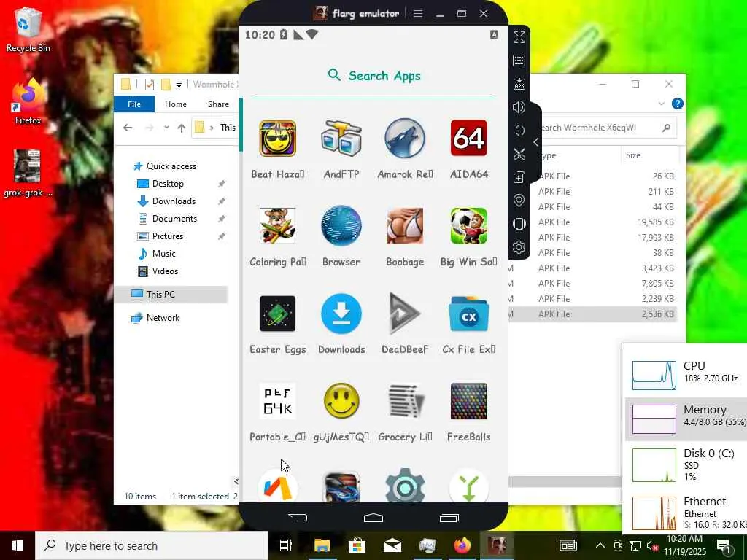Lower emulator volume with lower speaker icon
Image resolution: width=747 pixels, height=560 pixels.
click(519, 131)
